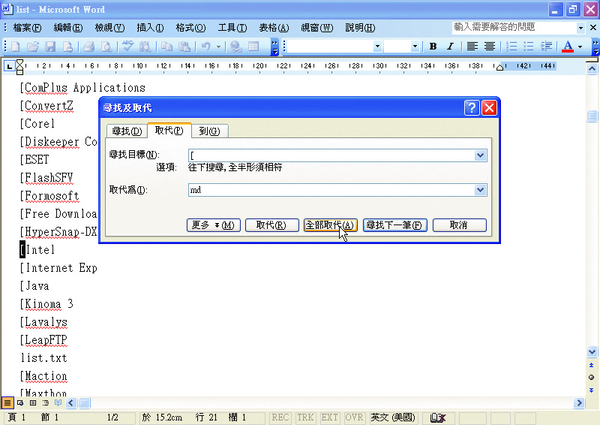
Task: Click 取代(R) Replace button
Action: [x=271, y=225]
